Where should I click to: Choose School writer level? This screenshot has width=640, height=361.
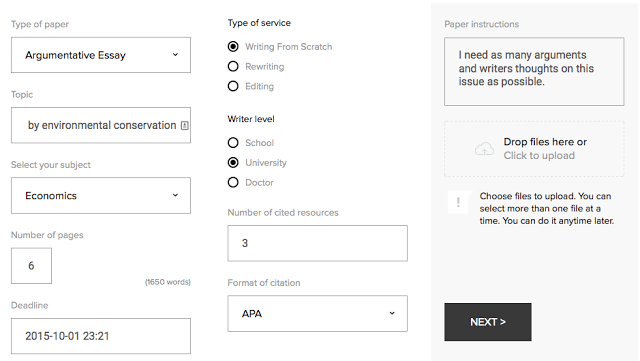click(x=233, y=143)
